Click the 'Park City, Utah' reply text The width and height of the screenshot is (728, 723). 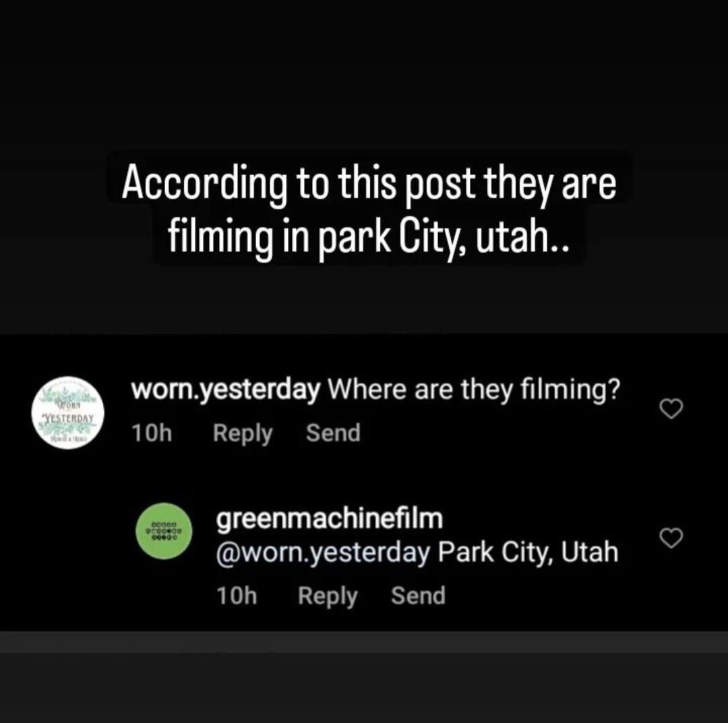528,553
